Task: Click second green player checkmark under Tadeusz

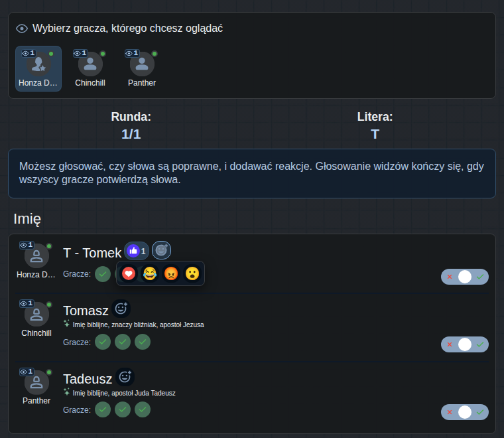Action: [x=123, y=409]
